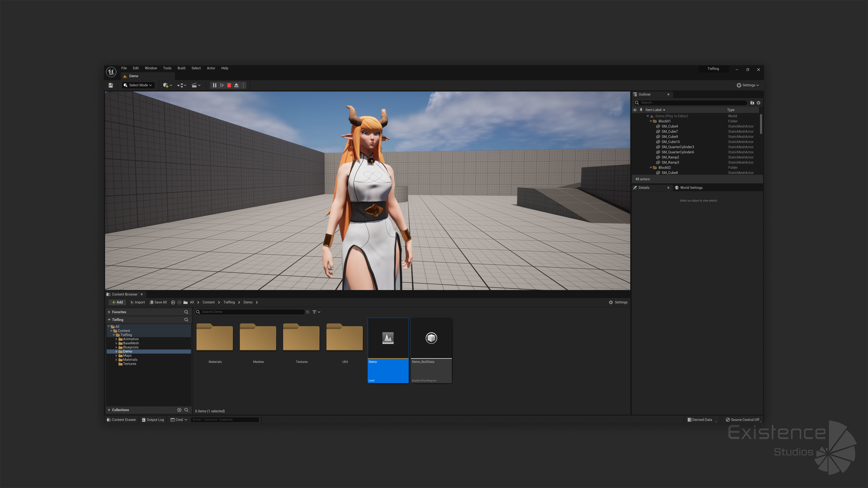Click the pin column header in Outliner

pos(641,110)
